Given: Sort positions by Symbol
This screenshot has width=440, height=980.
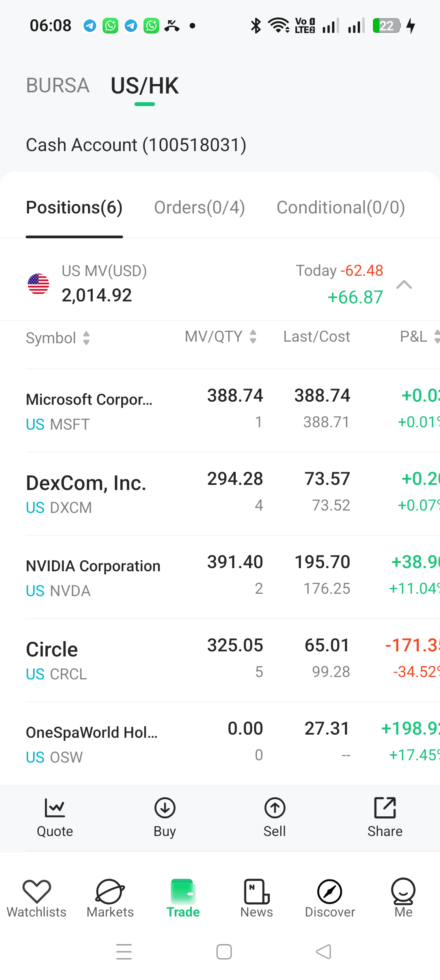Looking at the screenshot, I should click(x=58, y=338).
